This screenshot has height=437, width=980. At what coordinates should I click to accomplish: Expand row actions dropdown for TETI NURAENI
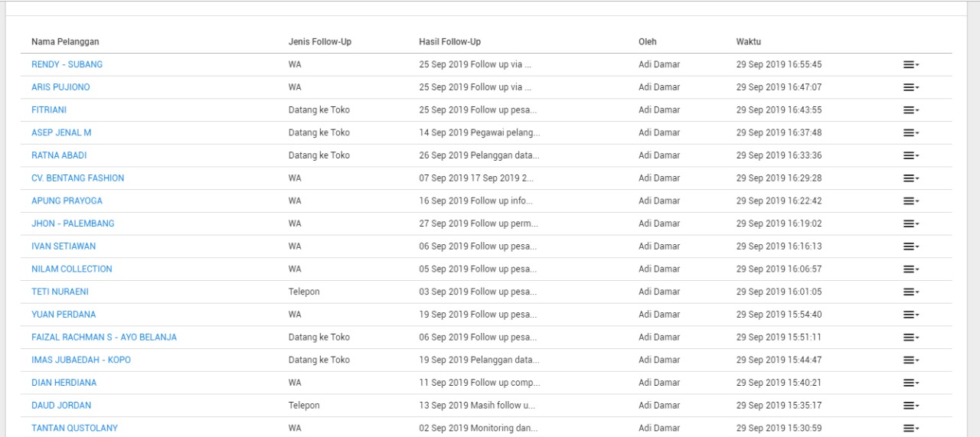tap(910, 292)
